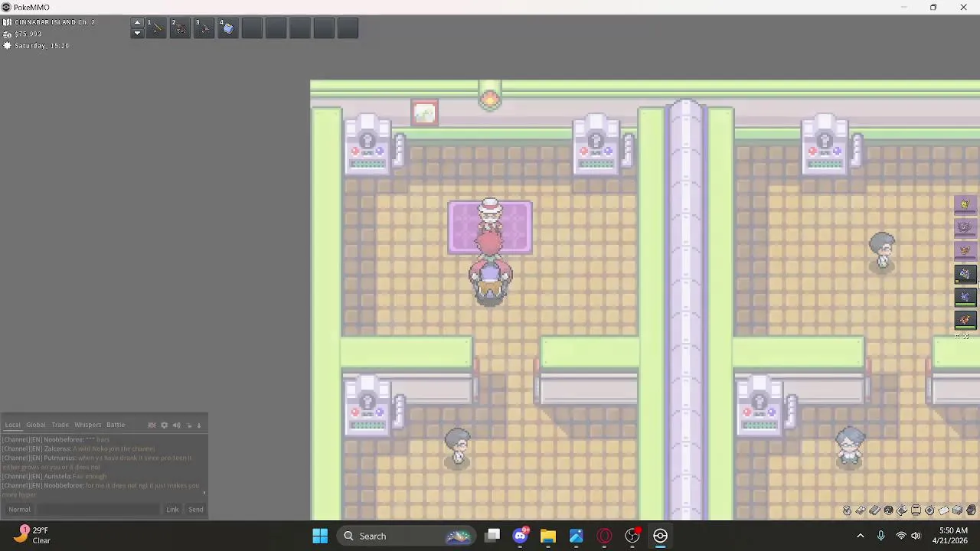The image size is (980, 551).
Task: Open the Whispers chat tab
Action: tap(87, 425)
